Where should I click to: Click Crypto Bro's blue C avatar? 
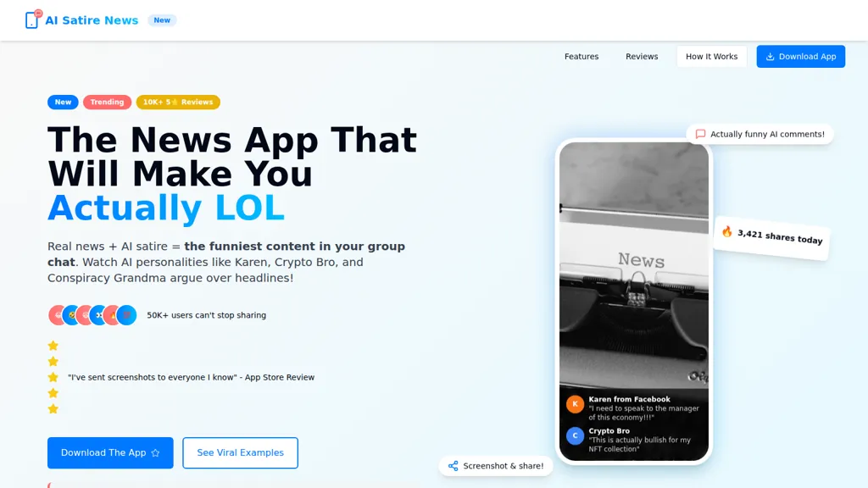pyautogui.click(x=575, y=435)
